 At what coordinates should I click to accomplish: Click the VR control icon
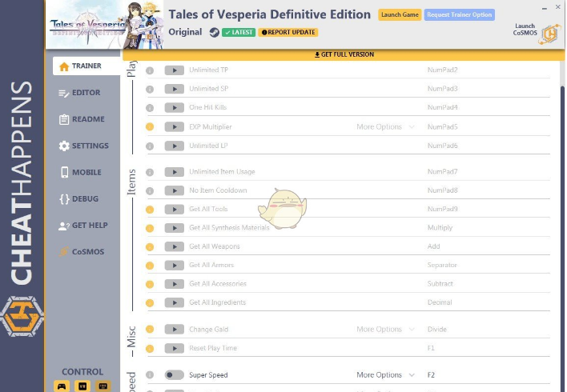tap(82, 386)
